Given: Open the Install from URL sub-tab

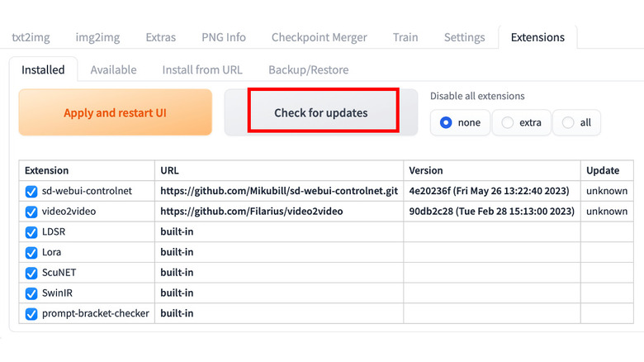Looking at the screenshot, I should tap(202, 69).
